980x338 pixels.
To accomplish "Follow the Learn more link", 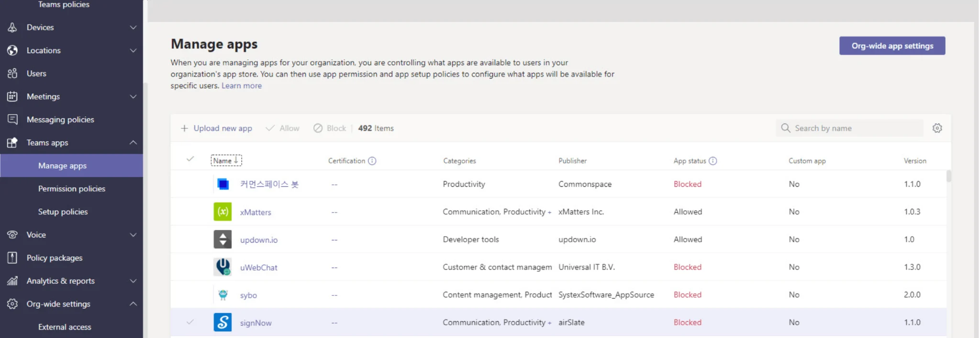I will click(242, 86).
